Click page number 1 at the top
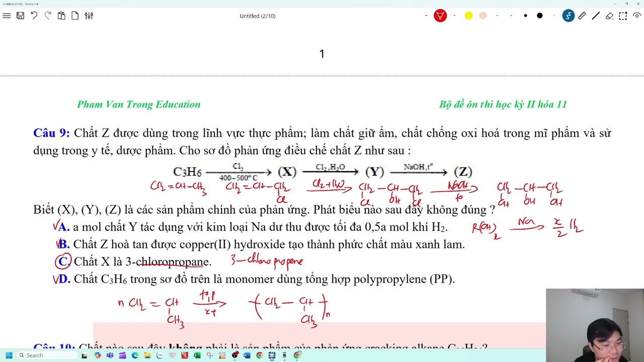The image size is (644, 362). [322, 54]
